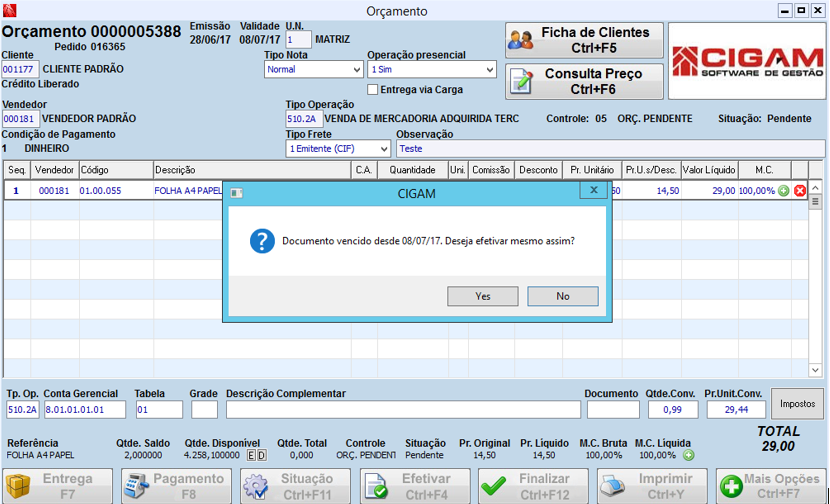The width and height of the screenshot is (830, 504).
Task: Click the U.N. input field
Action: (299, 40)
